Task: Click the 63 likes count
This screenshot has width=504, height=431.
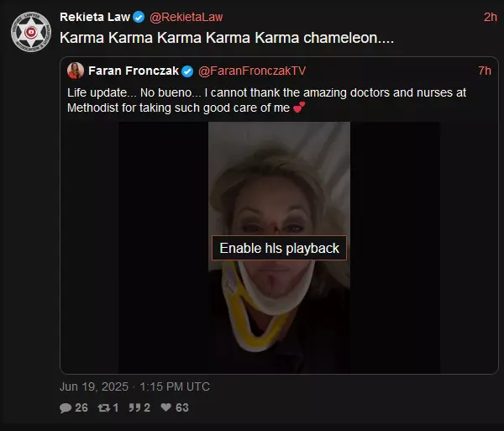Action: [x=182, y=407]
